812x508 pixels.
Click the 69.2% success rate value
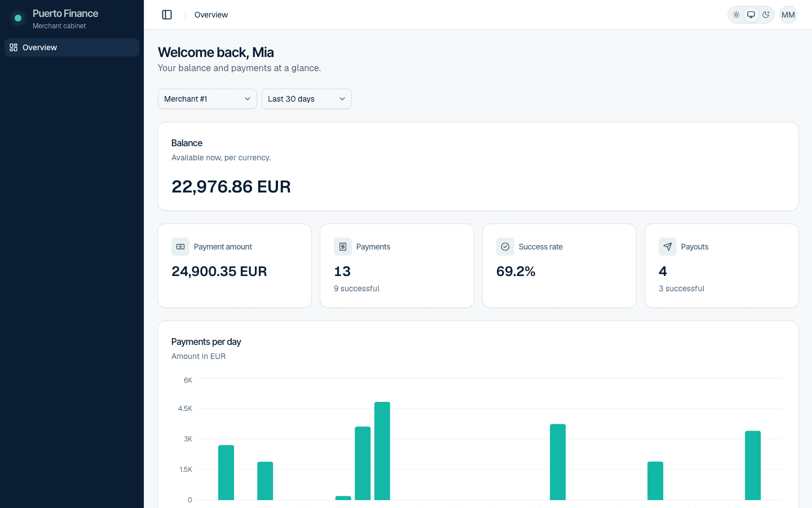[x=516, y=271]
